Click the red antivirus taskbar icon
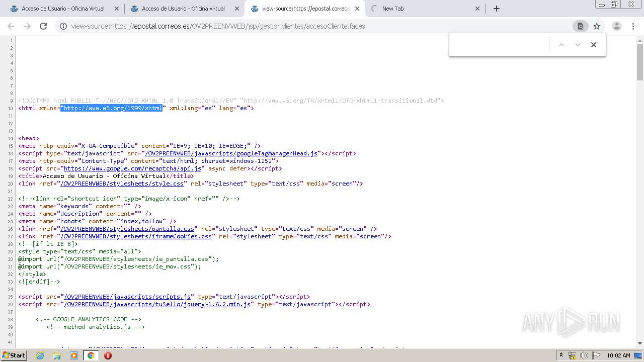This screenshot has height=362, width=644. (x=108, y=355)
